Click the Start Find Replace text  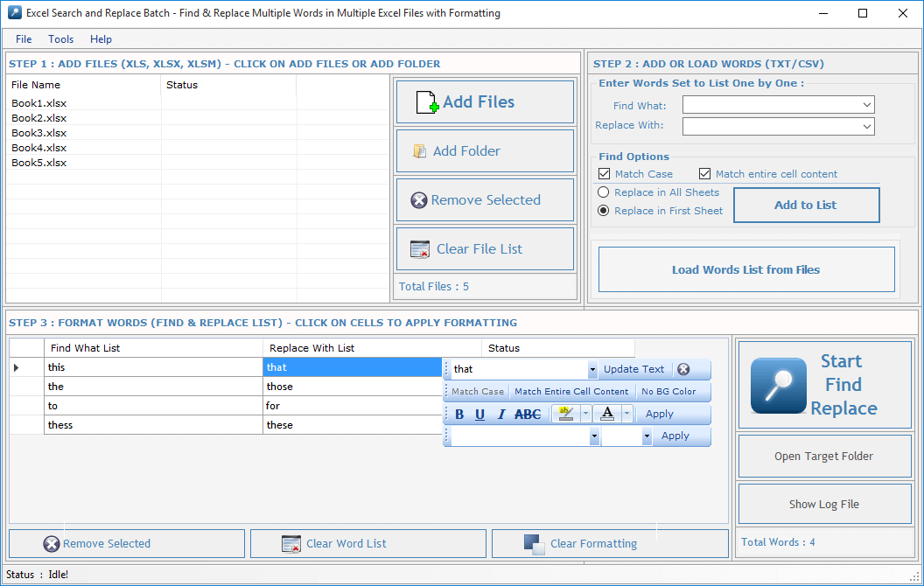point(843,385)
